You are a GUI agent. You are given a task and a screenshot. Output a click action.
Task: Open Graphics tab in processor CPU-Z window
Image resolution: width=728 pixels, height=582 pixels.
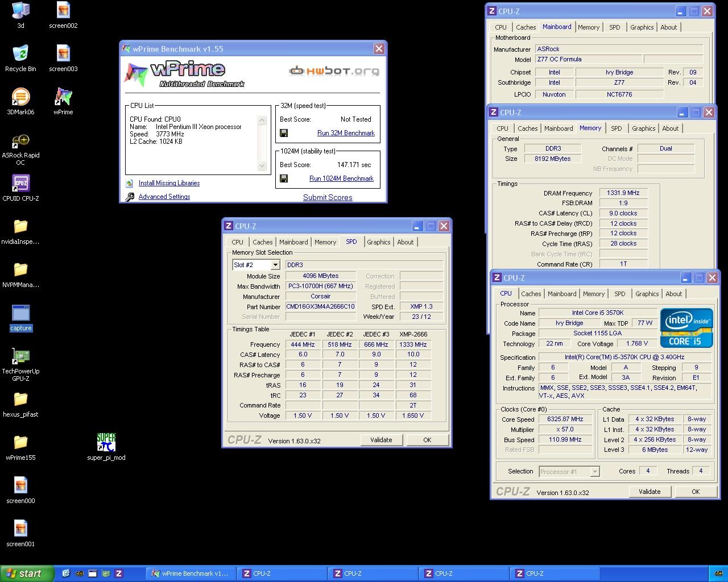(x=647, y=294)
